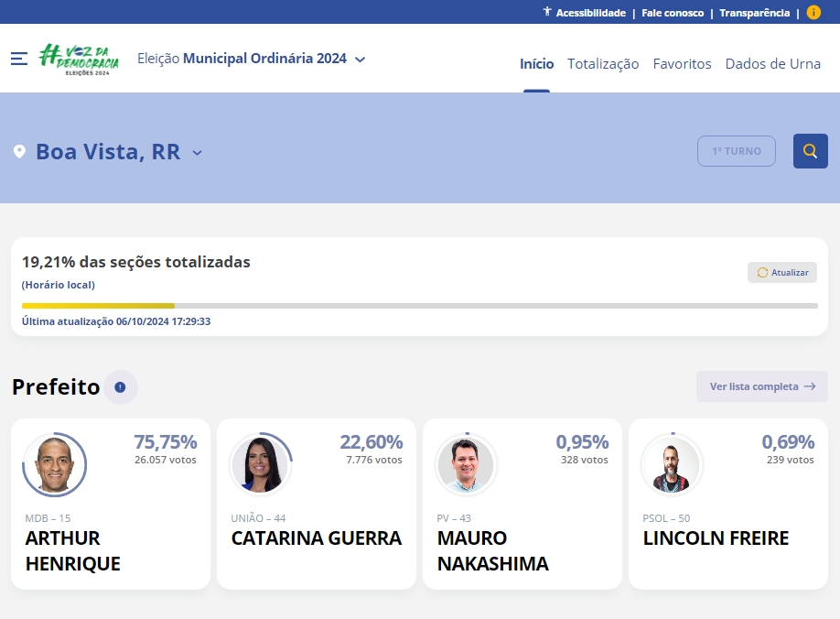Click Arthur Henrique's candidate photo
The height and width of the screenshot is (619, 840).
(x=55, y=464)
